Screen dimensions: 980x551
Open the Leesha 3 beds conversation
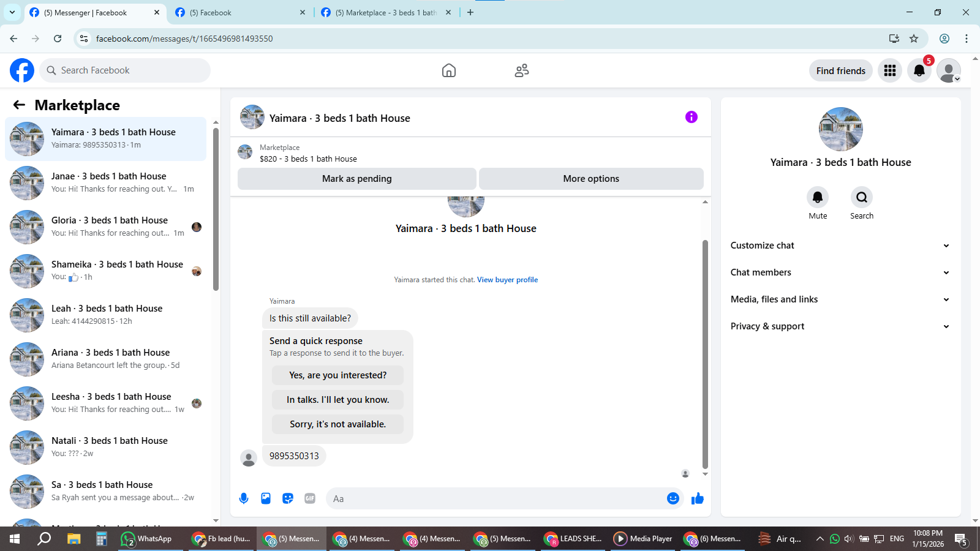(105, 403)
